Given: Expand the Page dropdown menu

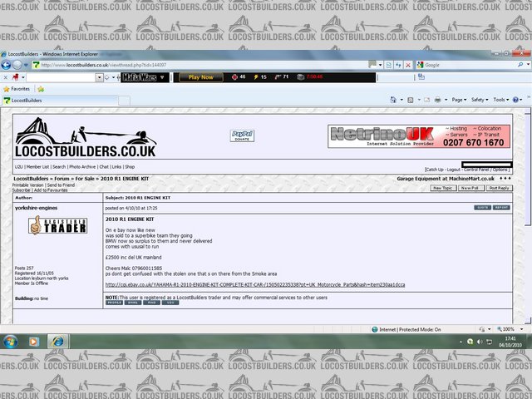Looking at the screenshot, I should click(x=457, y=100).
